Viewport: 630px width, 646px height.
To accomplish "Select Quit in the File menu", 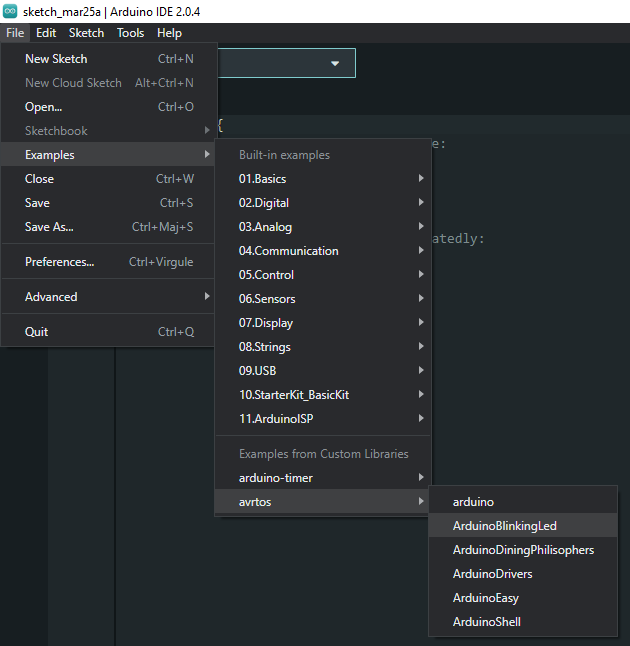I will [x=109, y=332].
